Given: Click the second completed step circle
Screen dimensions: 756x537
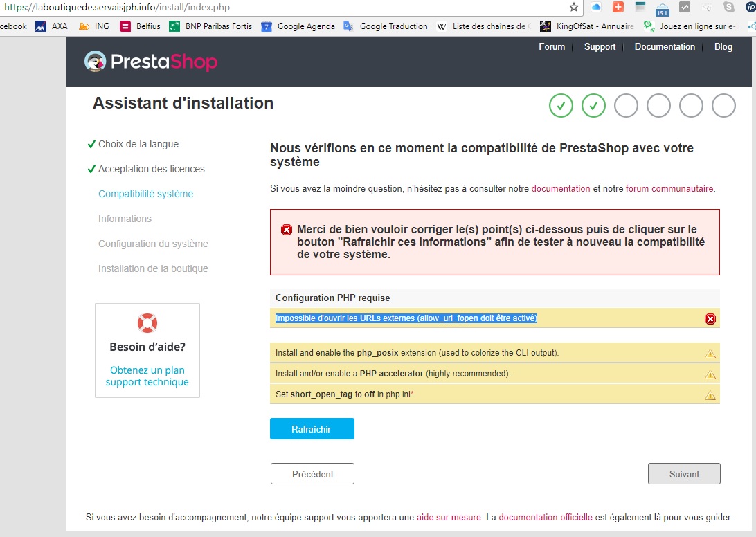Looking at the screenshot, I should (593, 106).
